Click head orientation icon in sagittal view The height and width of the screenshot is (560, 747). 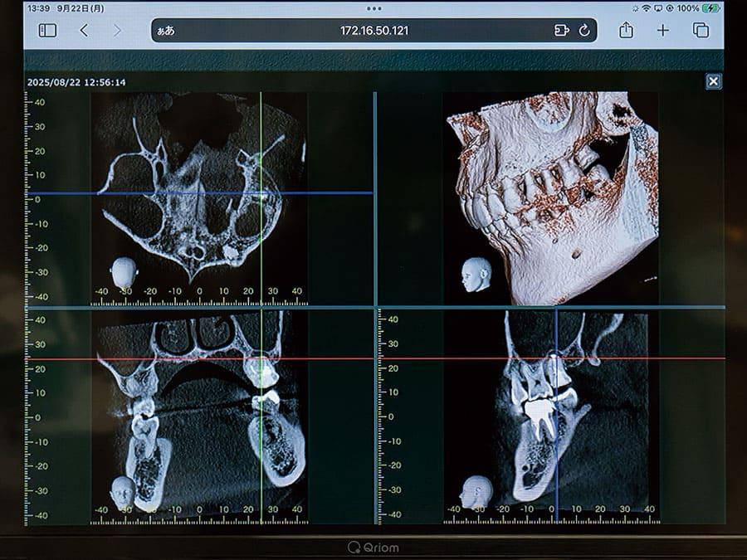pyautogui.click(x=477, y=491)
